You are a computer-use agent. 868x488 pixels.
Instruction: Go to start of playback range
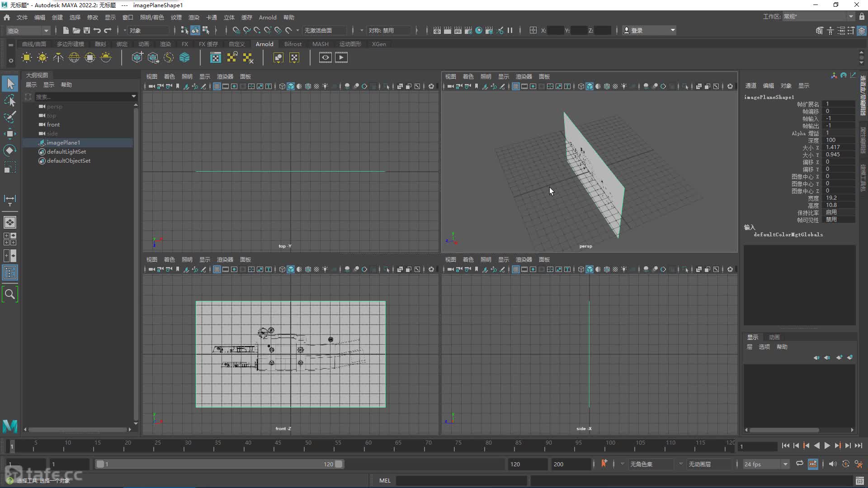coord(785,446)
